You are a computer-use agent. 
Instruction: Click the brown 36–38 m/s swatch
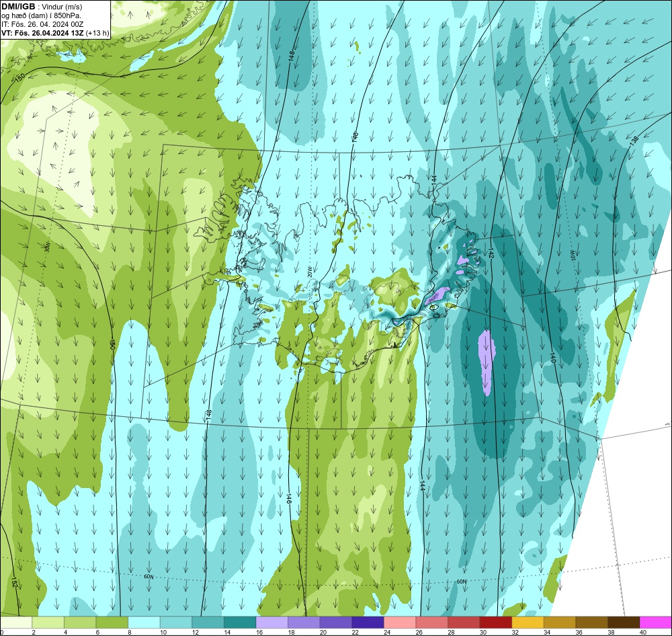click(591, 623)
